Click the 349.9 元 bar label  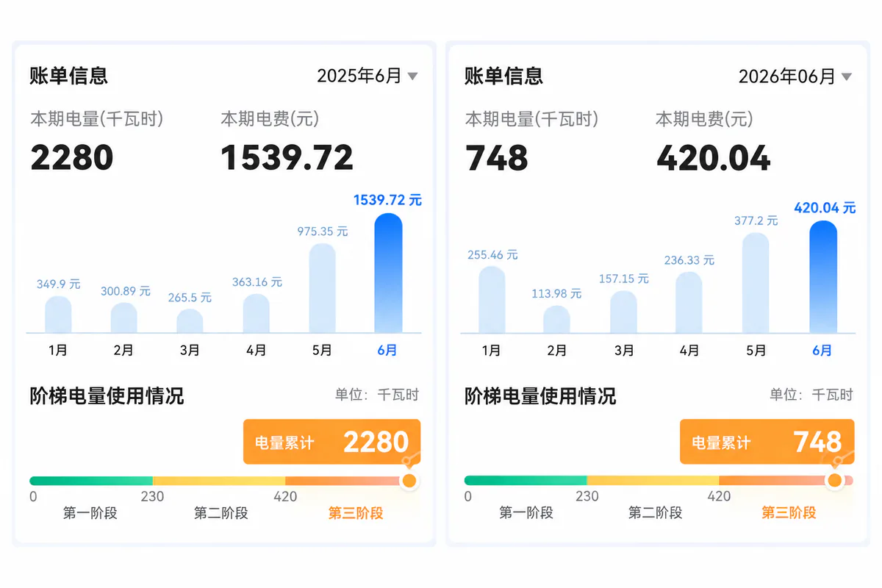pos(59,284)
